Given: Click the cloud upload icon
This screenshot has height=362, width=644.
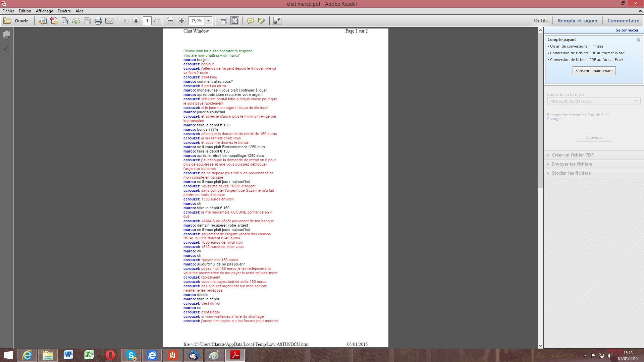Looking at the screenshot, I should coord(76,21).
